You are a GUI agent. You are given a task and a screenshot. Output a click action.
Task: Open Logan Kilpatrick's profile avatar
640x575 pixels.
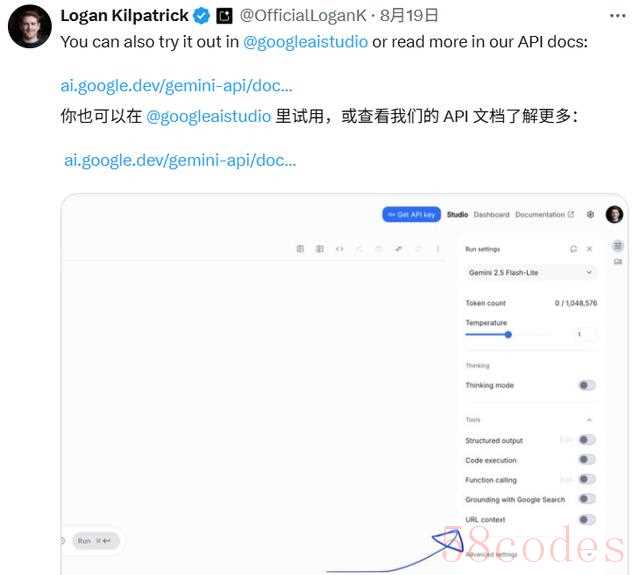point(30,27)
